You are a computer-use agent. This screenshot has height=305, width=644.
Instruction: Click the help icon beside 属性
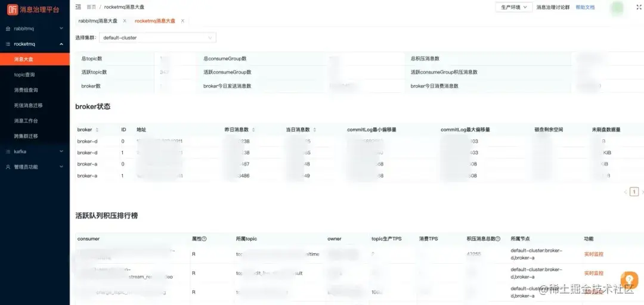(204, 238)
